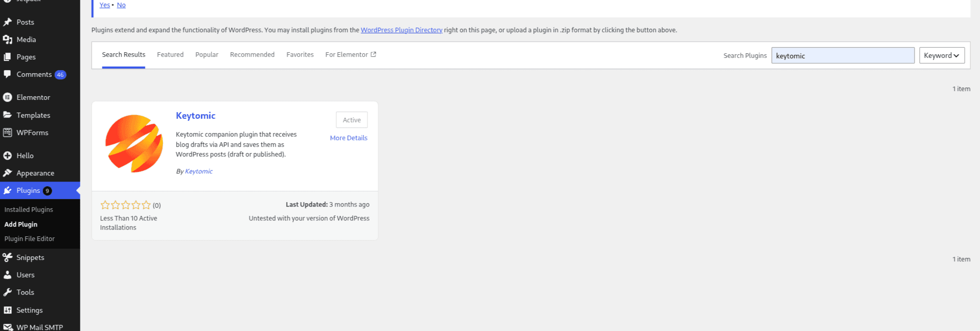Click the Keytomic plugin logo thumbnail

pyautogui.click(x=134, y=143)
